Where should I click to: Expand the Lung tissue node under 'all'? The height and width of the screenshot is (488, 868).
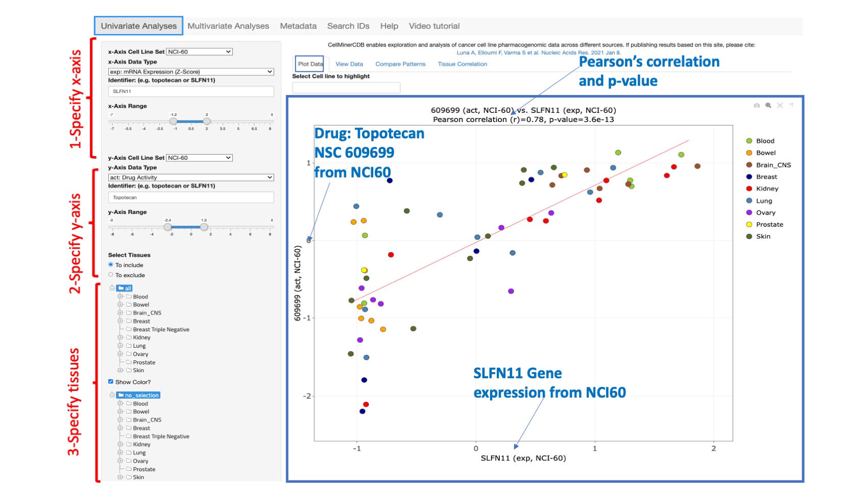(x=120, y=346)
